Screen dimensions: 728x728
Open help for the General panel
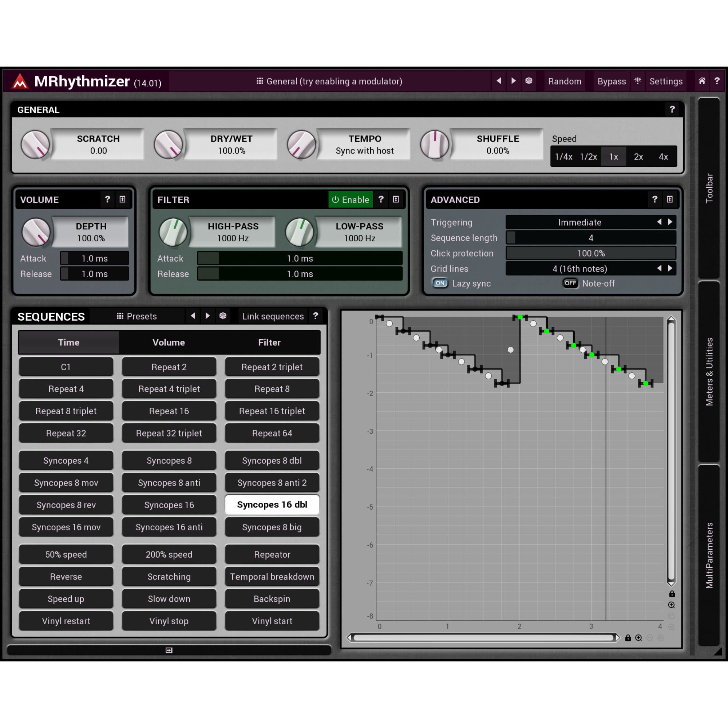pyautogui.click(x=672, y=109)
